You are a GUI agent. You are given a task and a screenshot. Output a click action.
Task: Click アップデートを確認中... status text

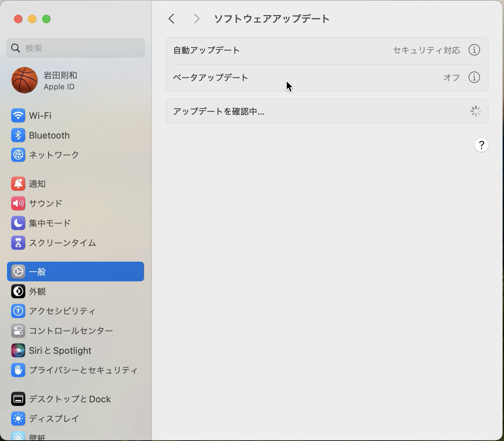click(x=219, y=111)
